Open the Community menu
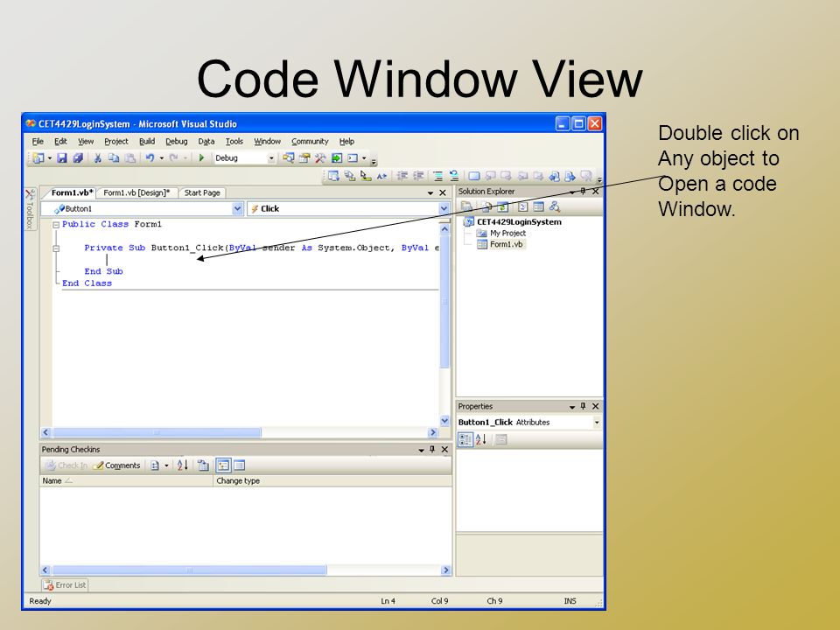840x630 pixels. pyautogui.click(x=310, y=142)
